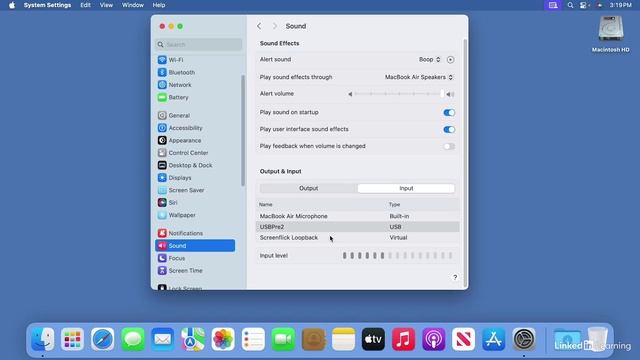
Task: Open Maps from the Dock
Action: coord(193,339)
